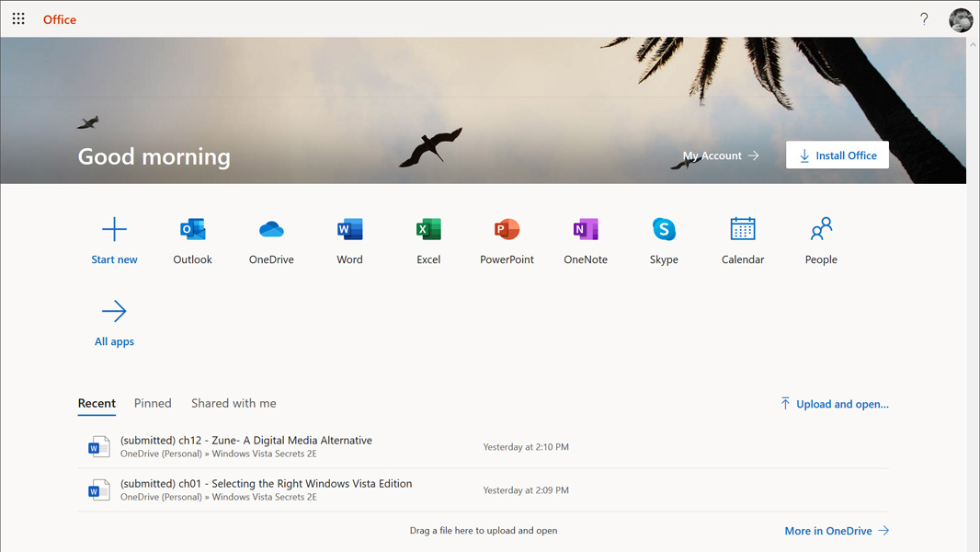This screenshot has width=980, height=552.
Task: Switch to the Pinned tab
Action: click(153, 403)
